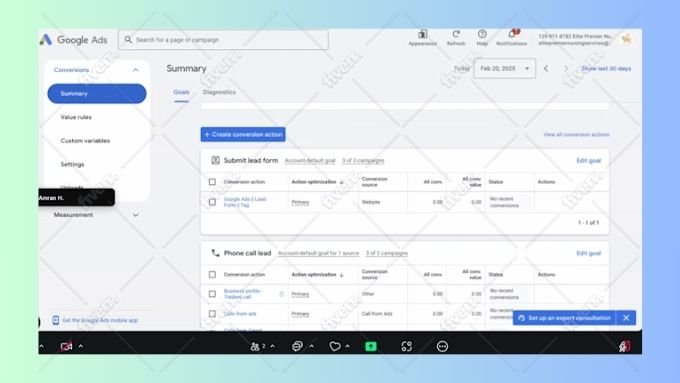
Task: Click Get the Google Ads mobile app
Action: 100,320
